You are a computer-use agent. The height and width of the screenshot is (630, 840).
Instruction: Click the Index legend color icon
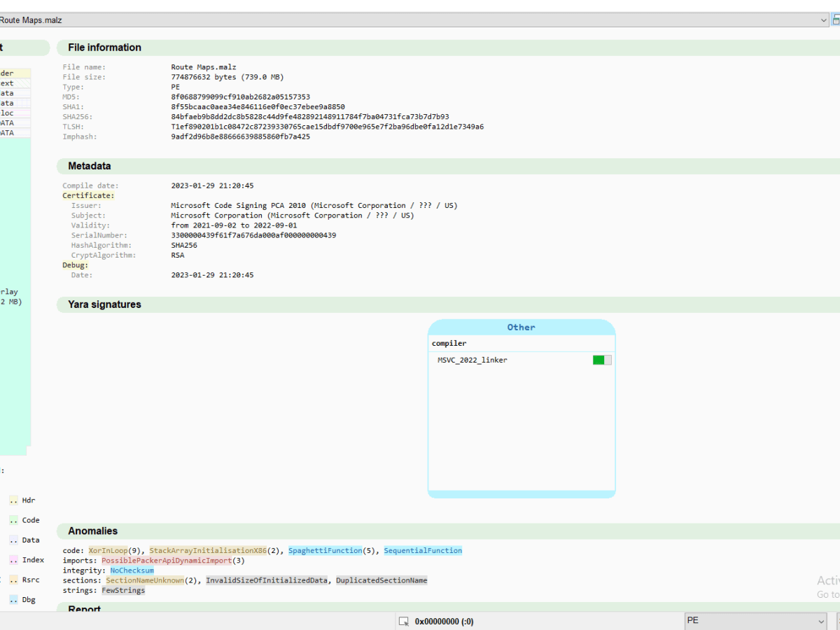pos(13,560)
